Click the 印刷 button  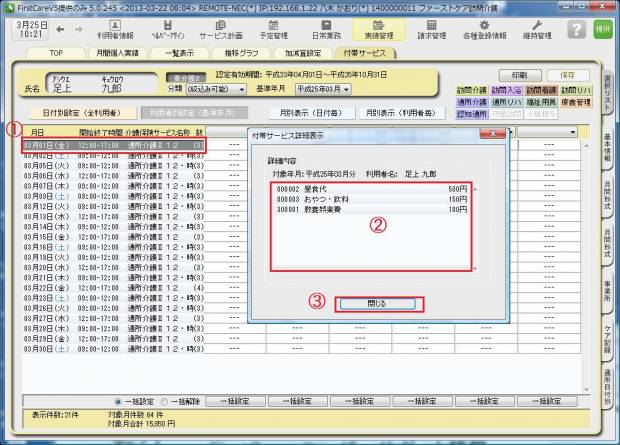[x=519, y=75]
